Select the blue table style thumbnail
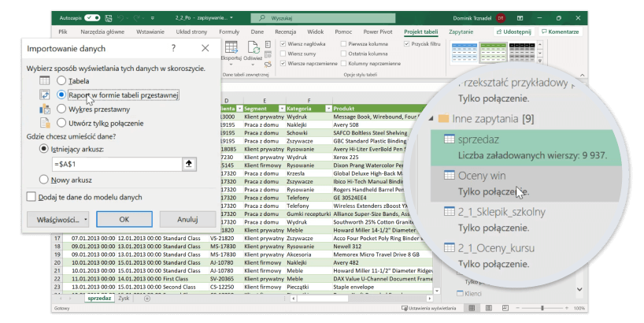Screen dimensions: 644x323 pyautogui.click(x=464, y=53)
